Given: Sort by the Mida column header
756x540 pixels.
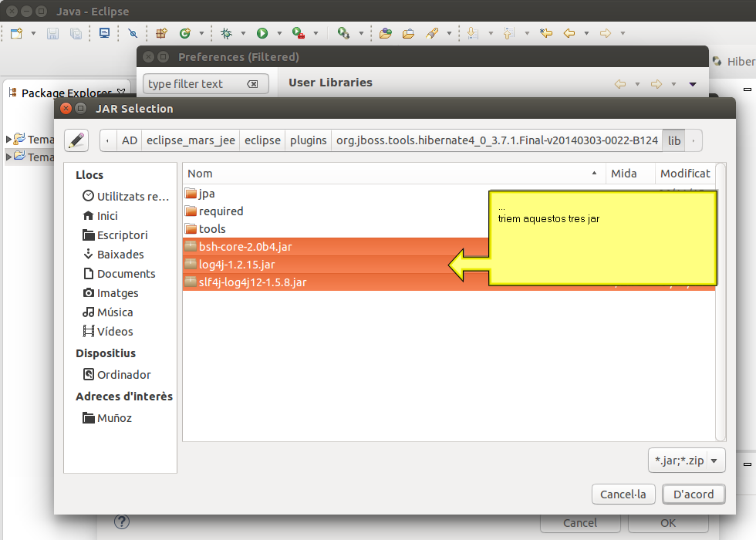Looking at the screenshot, I should click(629, 174).
